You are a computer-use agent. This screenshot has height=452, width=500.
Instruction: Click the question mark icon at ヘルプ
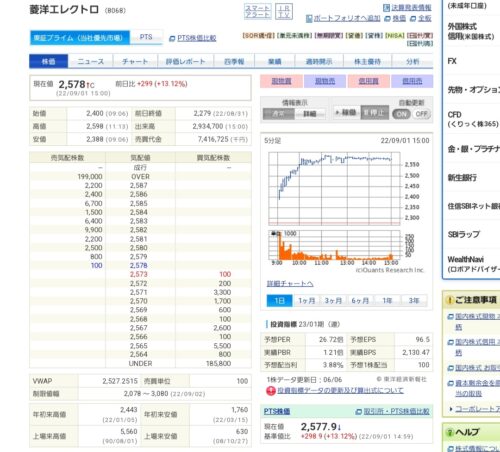450,432
